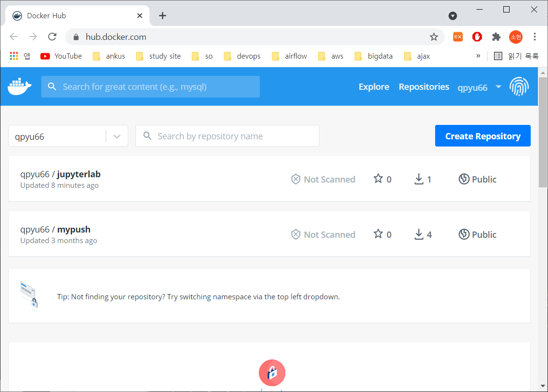
Task: Open the devops bookmark folder
Action: coord(242,56)
